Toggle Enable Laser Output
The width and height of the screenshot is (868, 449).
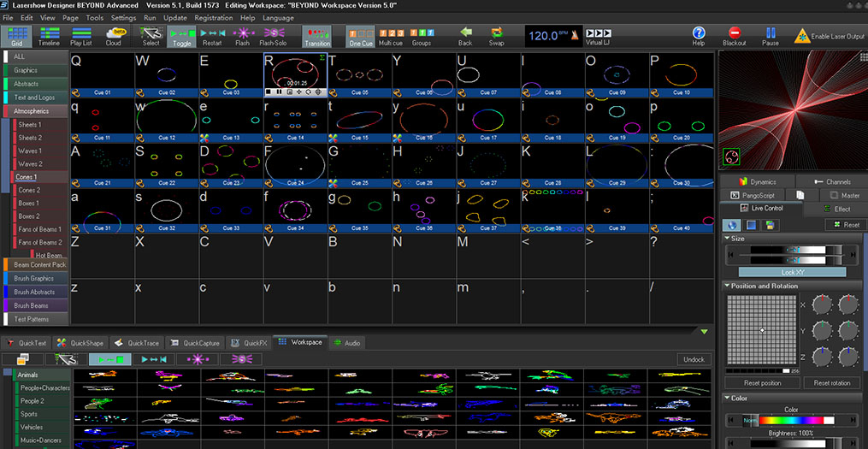click(830, 36)
